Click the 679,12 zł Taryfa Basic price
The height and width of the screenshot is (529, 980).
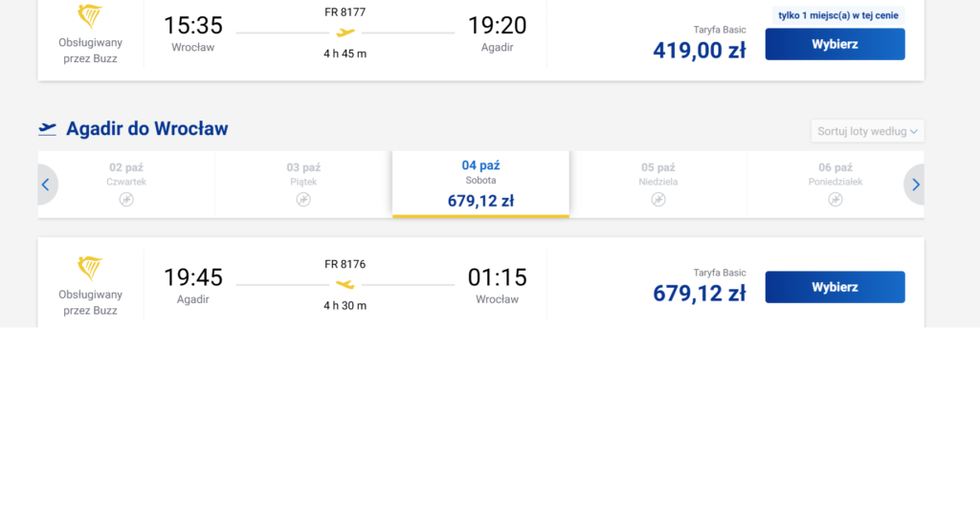coord(699,293)
